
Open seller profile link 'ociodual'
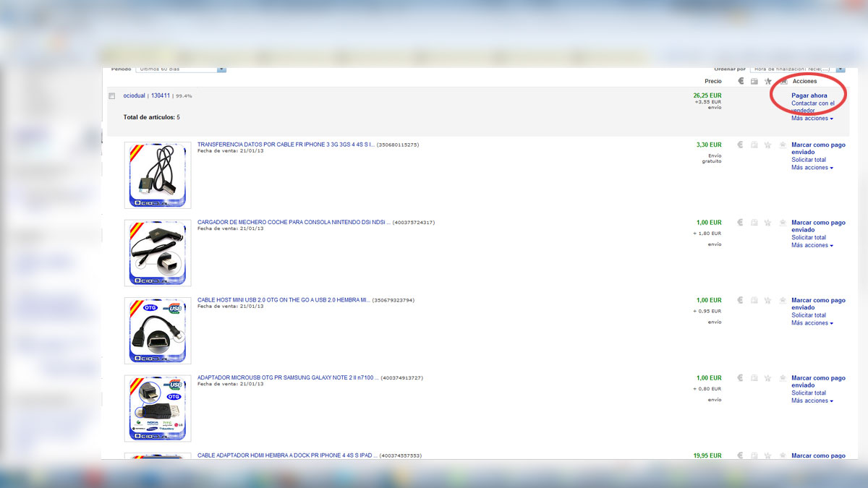[135, 95]
